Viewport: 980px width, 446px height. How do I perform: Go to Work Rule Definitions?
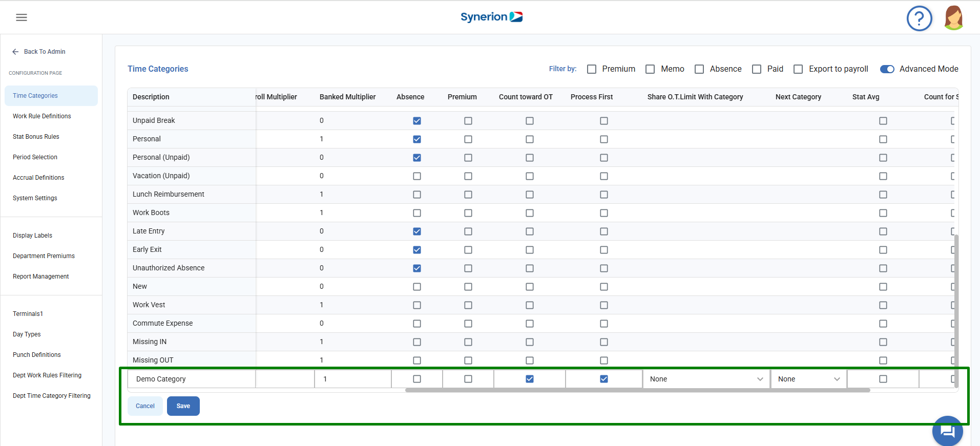[42, 116]
